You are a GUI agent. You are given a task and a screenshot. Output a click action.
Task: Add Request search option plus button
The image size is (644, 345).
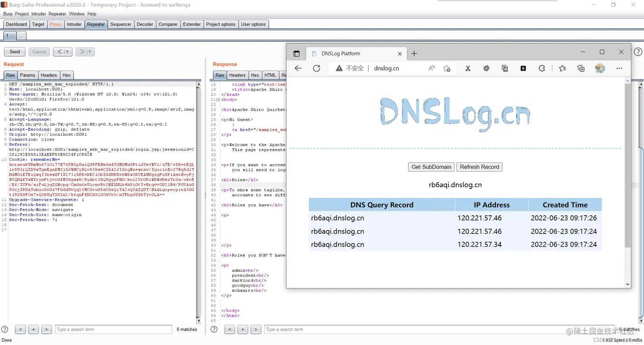[34, 329]
